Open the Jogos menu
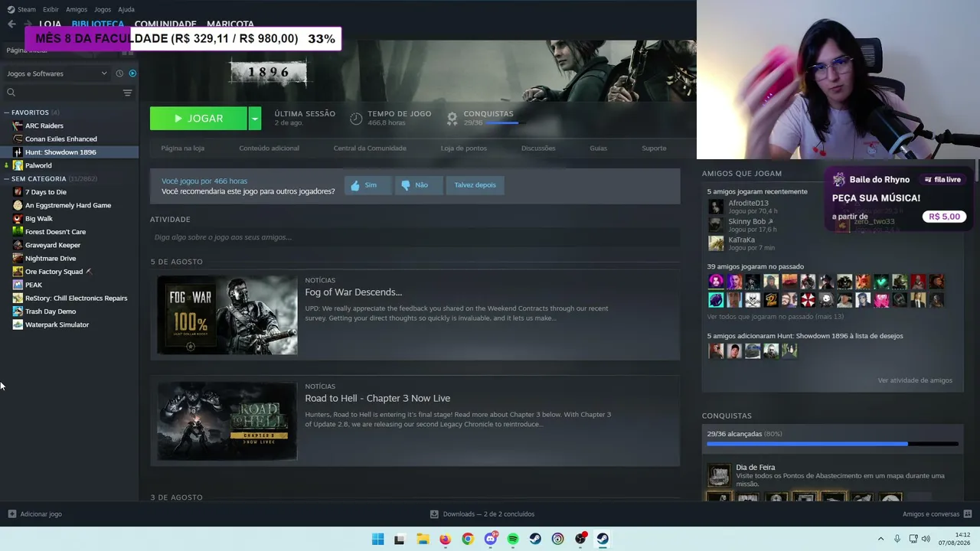Screen dimensions: 980x551 (103, 9)
